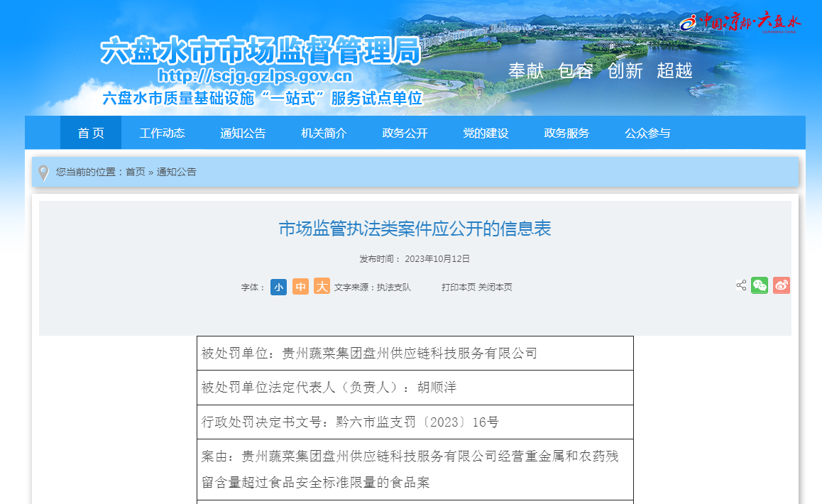
Task: Click the publish date 2023年10月12日
Action: point(437,259)
